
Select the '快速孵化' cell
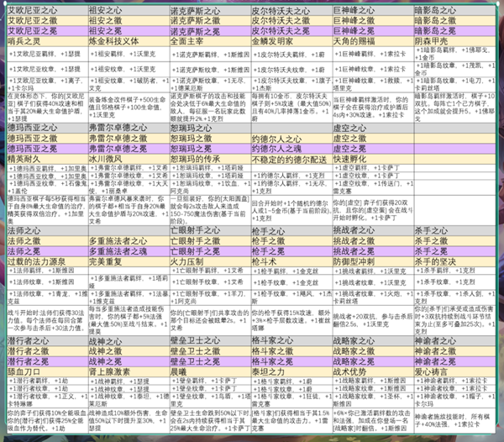(x=373, y=159)
